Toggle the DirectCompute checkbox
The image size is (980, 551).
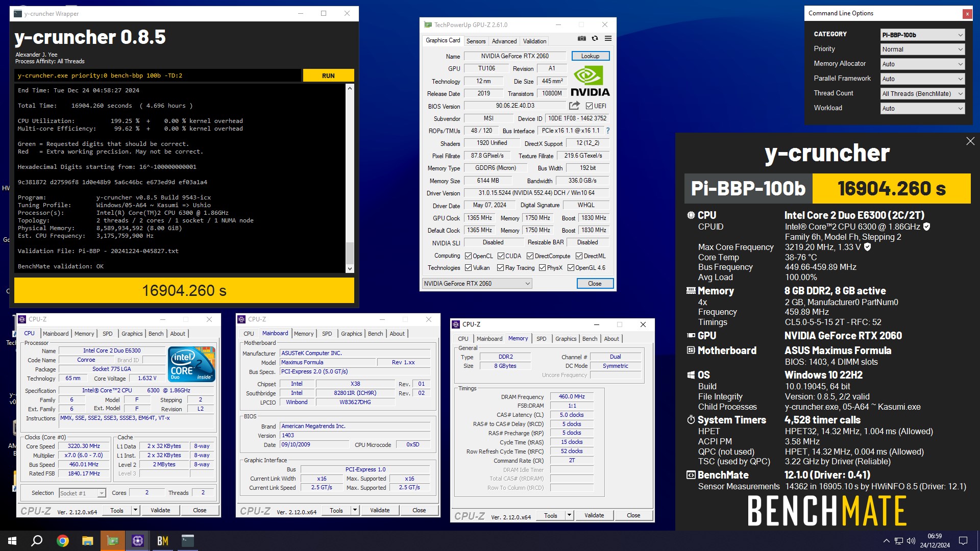point(530,256)
